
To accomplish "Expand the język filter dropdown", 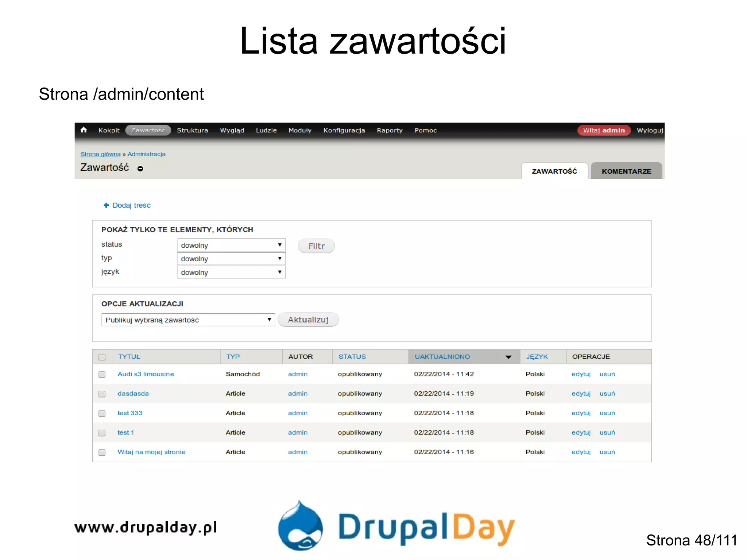I will pyautogui.click(x=231, y=272).
